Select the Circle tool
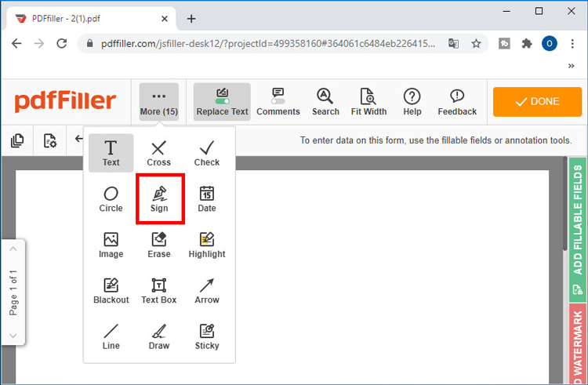 click(x=111, y=199)
